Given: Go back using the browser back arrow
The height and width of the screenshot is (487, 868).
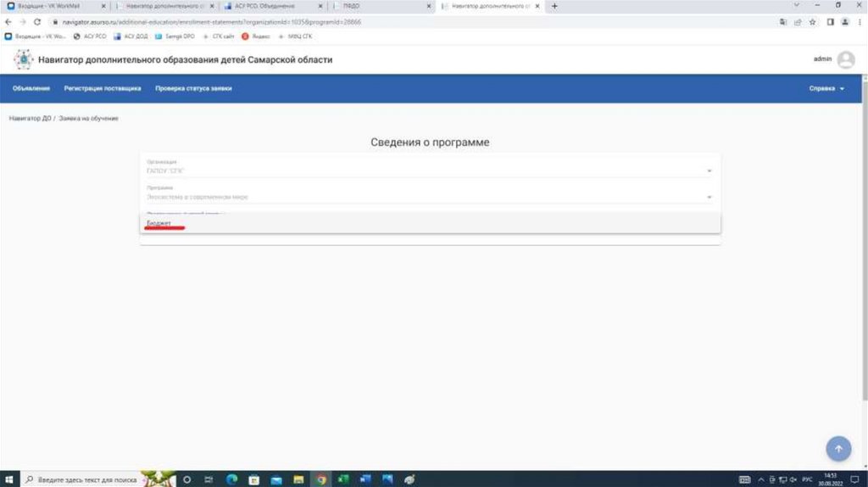Looking at the screenshot, I should (9, 21).
